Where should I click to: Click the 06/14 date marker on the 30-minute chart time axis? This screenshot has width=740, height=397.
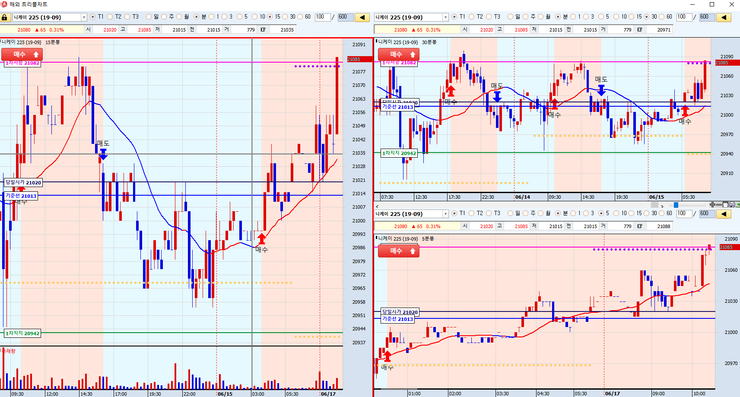(x=522, y=197)
